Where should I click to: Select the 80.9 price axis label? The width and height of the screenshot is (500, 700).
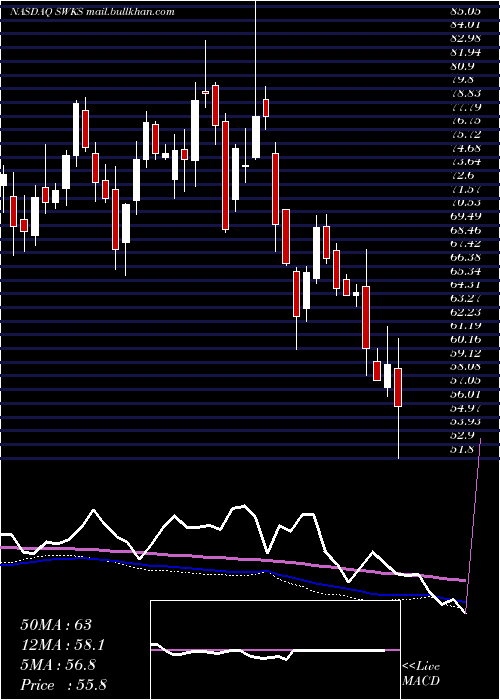(x=463, y=67)
